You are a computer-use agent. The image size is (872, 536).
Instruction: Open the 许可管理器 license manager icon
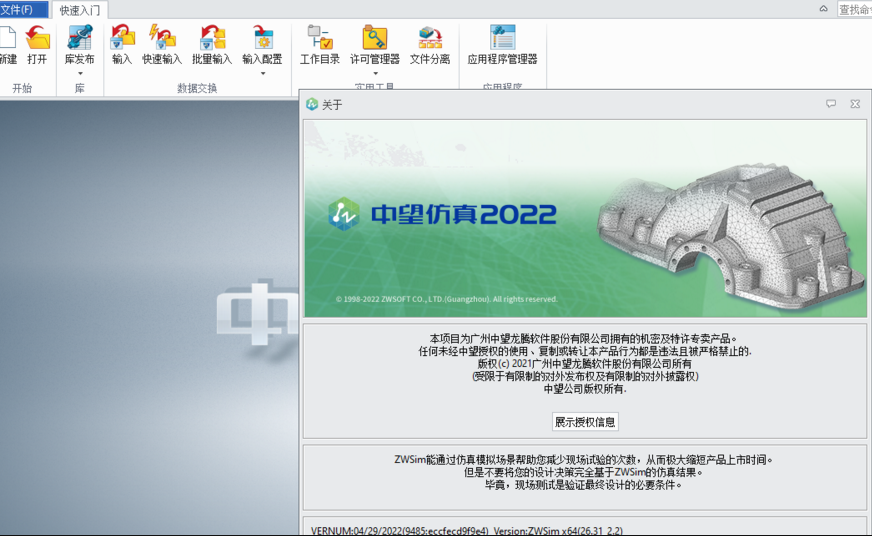(375, 38)
